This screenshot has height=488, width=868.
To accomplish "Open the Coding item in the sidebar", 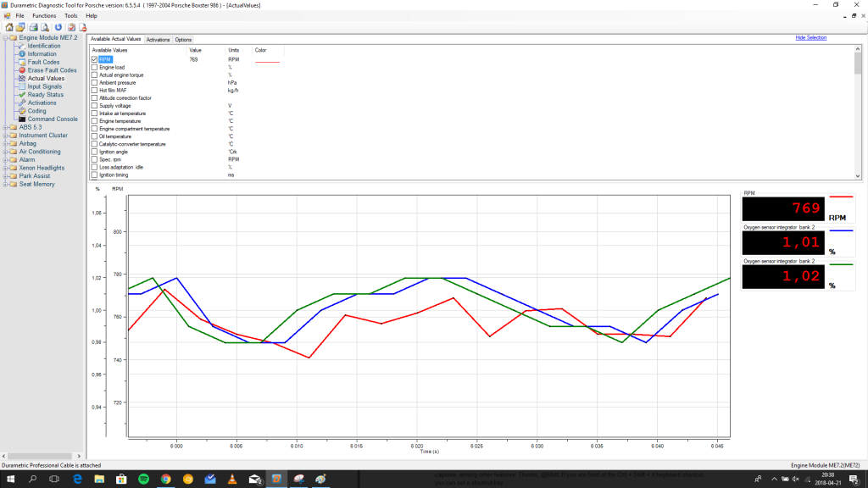I will (36, 111).
